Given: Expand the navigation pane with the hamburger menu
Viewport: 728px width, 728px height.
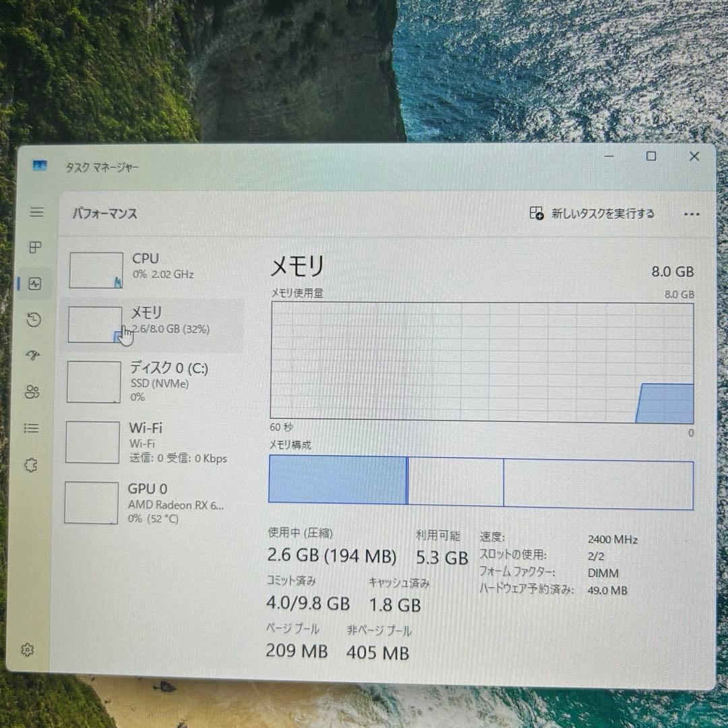Looking at the screenshot, I should point(36,212).
